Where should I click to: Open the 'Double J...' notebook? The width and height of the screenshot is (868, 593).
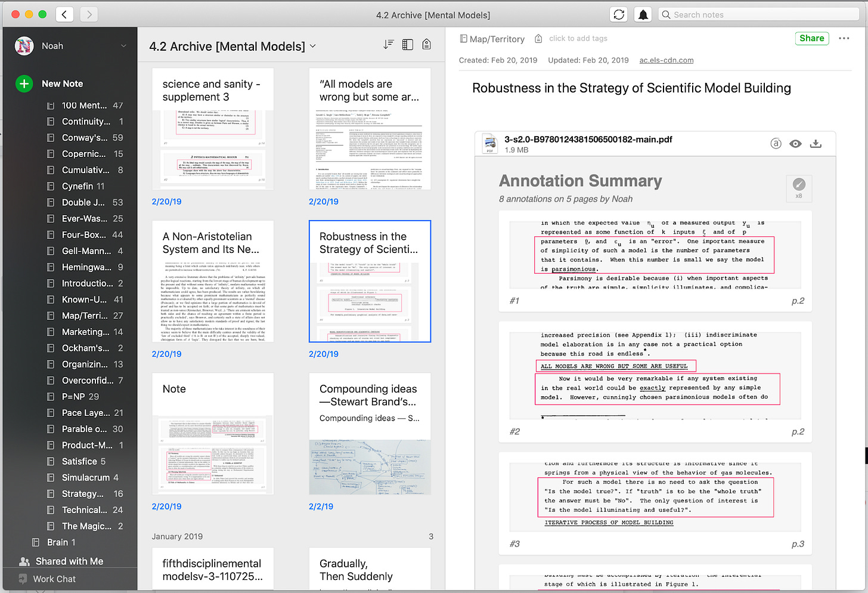85,202
